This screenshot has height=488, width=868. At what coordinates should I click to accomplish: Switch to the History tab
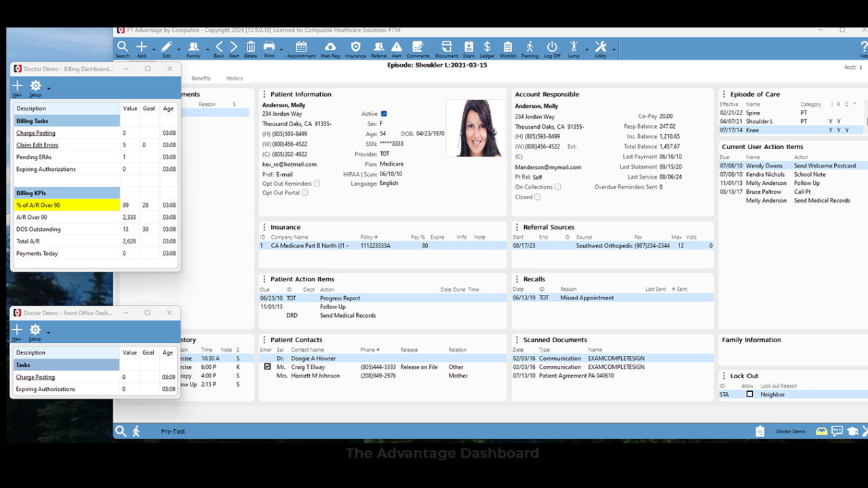pos(235,78)
